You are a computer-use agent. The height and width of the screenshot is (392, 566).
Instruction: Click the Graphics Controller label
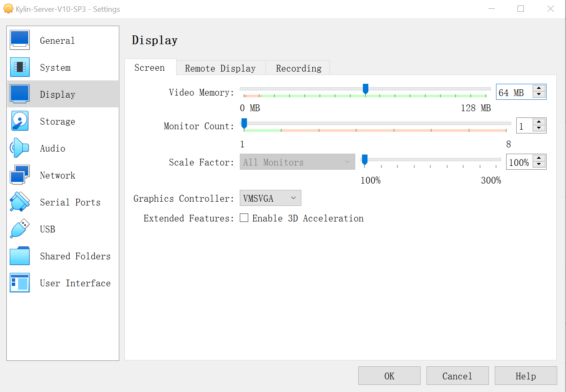(183, 198)
